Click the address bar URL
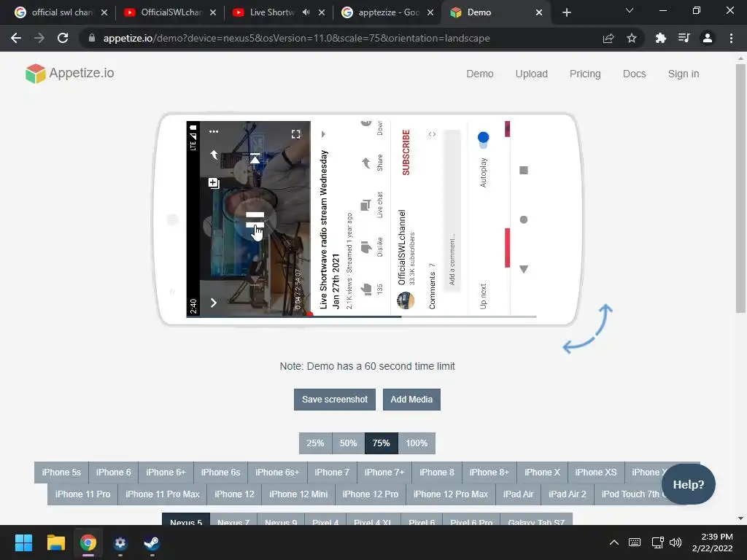 click(x=296, y=38)
